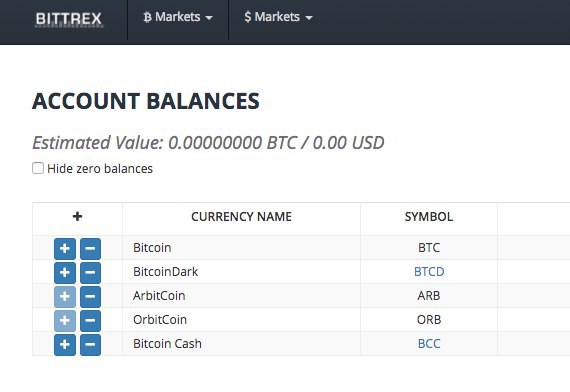
Task: Open the BCC symbol link
Action: point(429,344)
